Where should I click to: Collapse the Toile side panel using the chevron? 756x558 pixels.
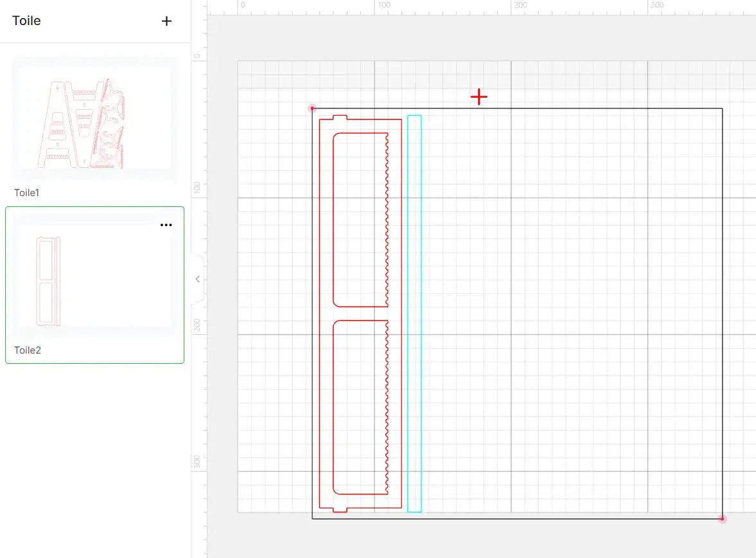coord(198,279)
